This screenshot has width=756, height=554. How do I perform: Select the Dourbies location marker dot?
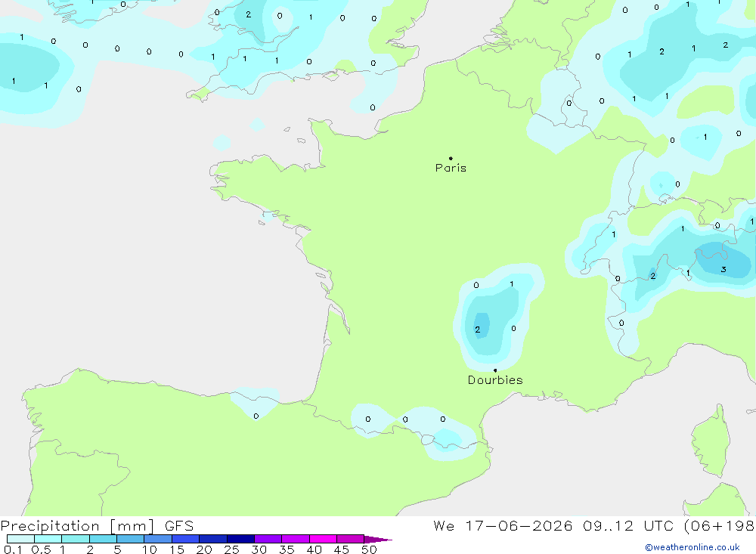click(495, 370)
